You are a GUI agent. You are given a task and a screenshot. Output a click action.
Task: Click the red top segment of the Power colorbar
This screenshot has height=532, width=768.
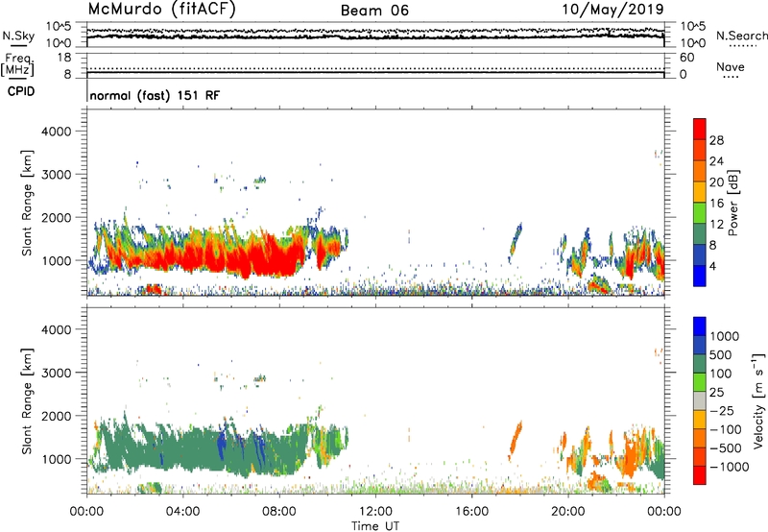click(700, 130)
